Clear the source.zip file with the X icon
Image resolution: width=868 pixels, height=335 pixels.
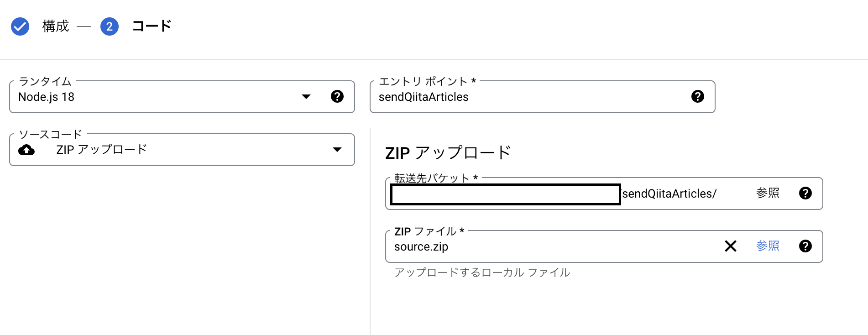(x=731, y=246)
